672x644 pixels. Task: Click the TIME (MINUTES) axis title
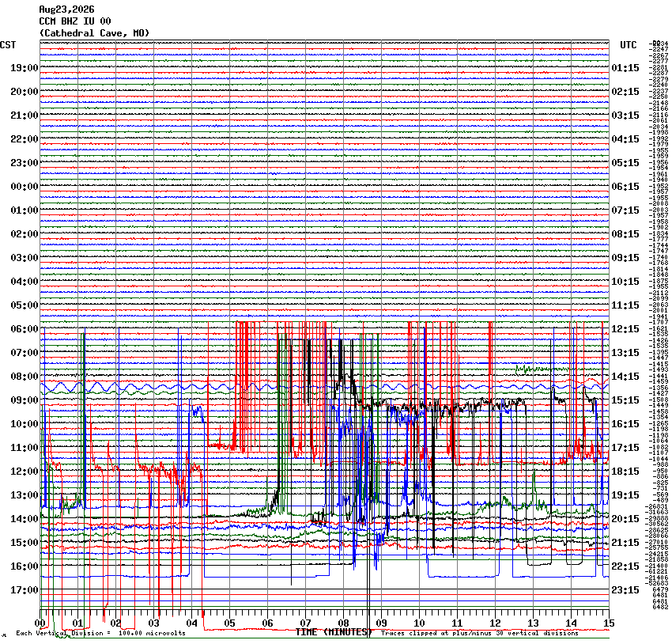coord(334,632)
